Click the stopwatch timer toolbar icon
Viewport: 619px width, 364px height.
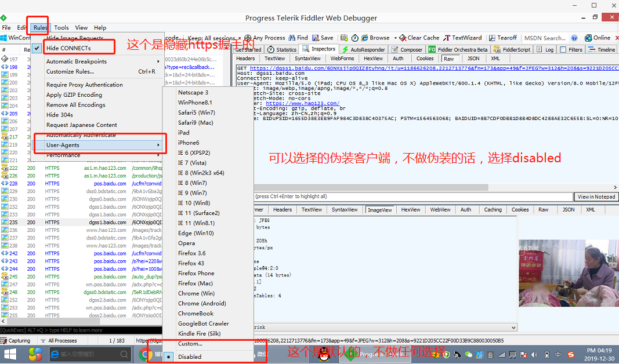355,38
